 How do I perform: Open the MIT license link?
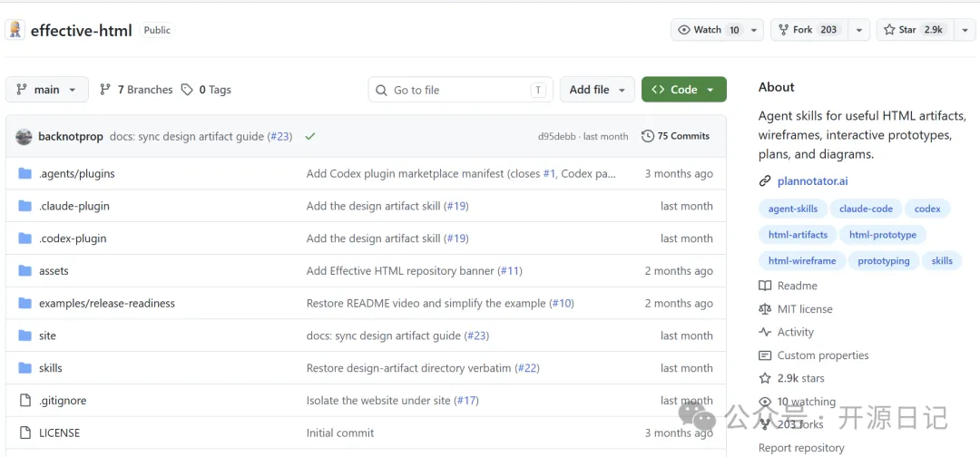pos(805,309)
